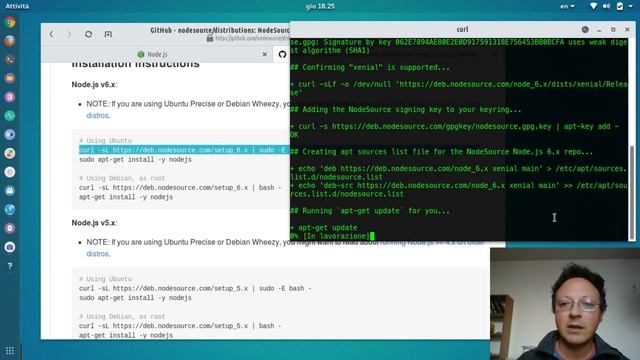Click the Wi-Fi icon in top bar
This screenshot has height=360, width=640.
coord(593,6)
